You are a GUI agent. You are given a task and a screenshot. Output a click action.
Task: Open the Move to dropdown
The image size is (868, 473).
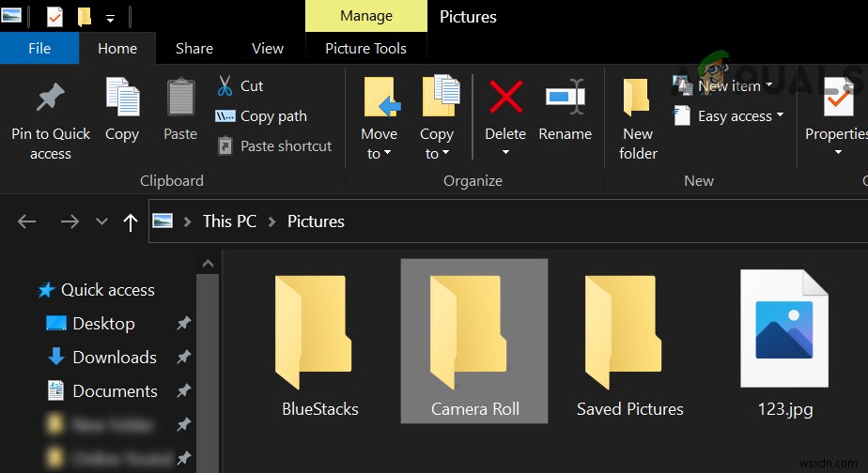pyautogui.click(x=380, y=143)
